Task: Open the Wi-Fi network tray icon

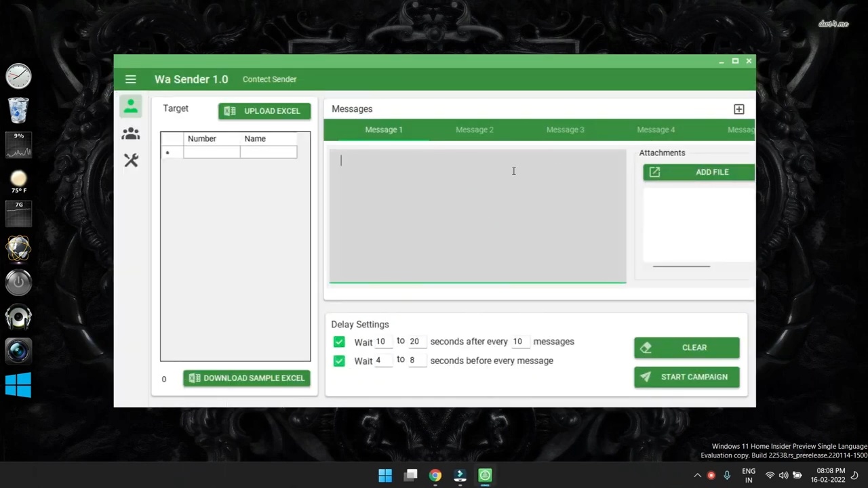Action: (x=770, y=475)
